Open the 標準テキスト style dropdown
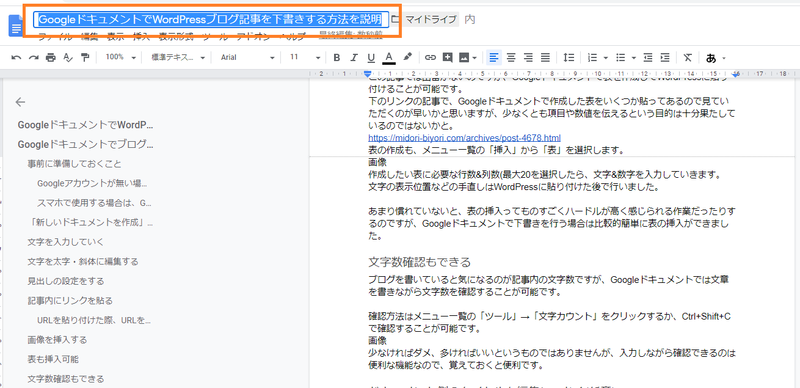Image resolution: width=800 pixels, height=388 pixels. click(178, 58)
